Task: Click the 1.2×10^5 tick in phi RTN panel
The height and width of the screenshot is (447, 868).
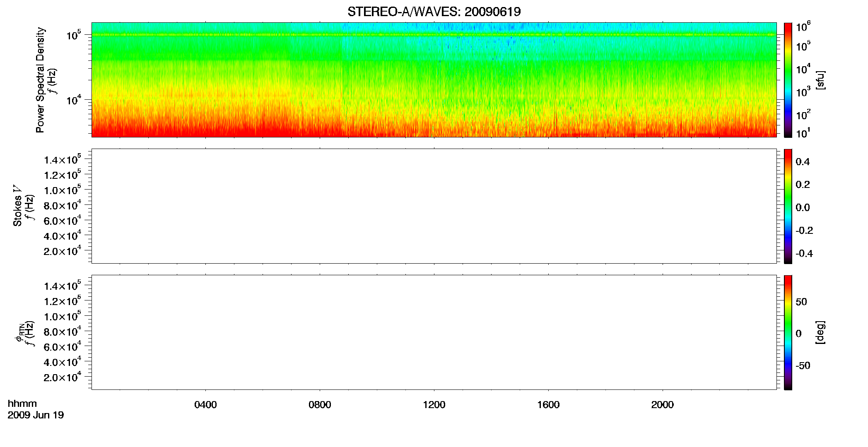Action: [63, 300]
